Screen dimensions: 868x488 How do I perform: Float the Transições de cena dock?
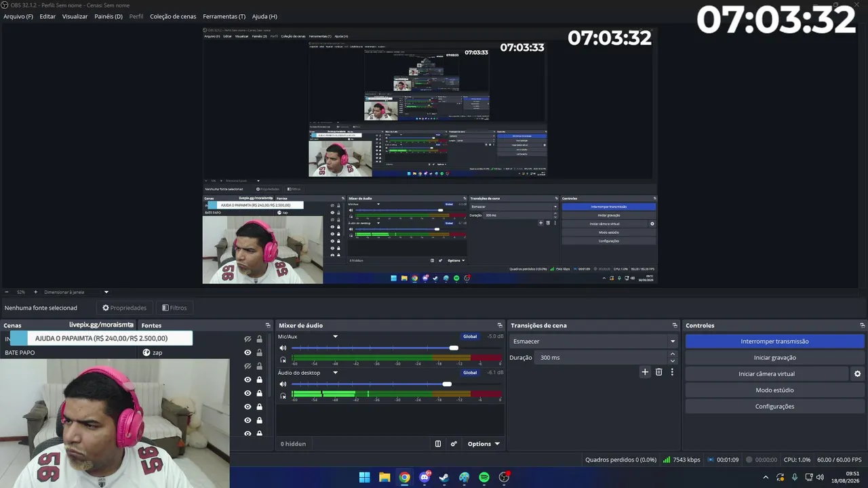coord(675,325)
